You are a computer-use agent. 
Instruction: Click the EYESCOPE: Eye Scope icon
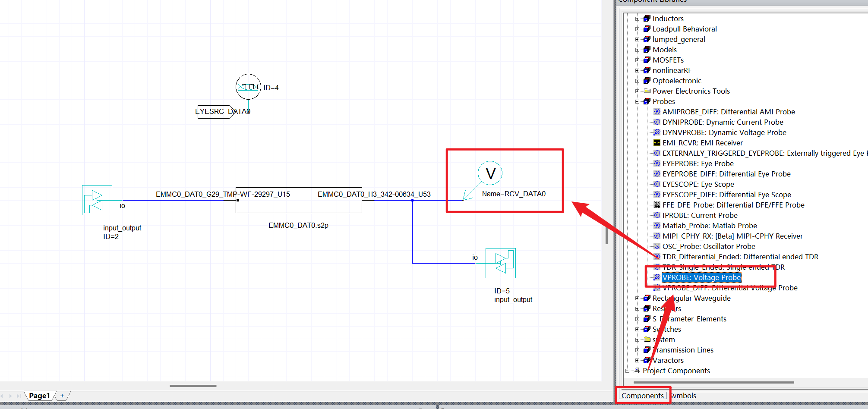(657, 184)
